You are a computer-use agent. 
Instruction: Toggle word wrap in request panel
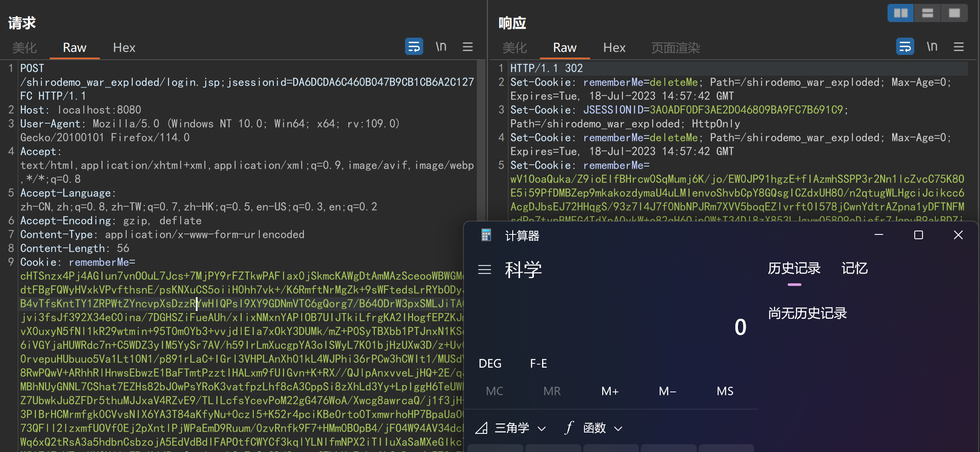pyautogui.click(x=414, y=46)
